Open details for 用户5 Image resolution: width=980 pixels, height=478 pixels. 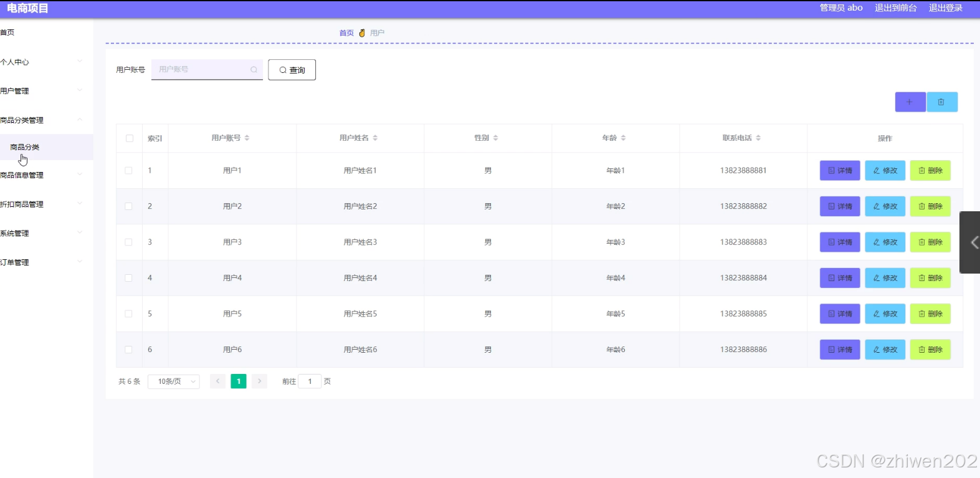pyautogui.click(x=840, y=314)
